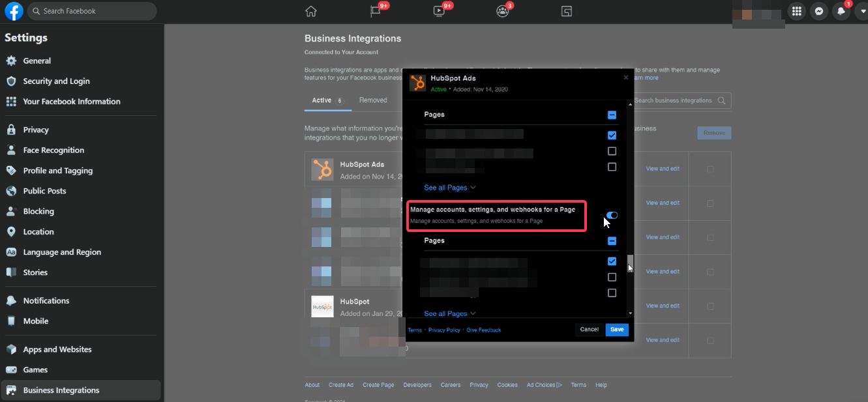Image resolution: width=868 pixels, height=402 pixels.
Task: Open the Create Ad footer link
Action: pos(341,385)
